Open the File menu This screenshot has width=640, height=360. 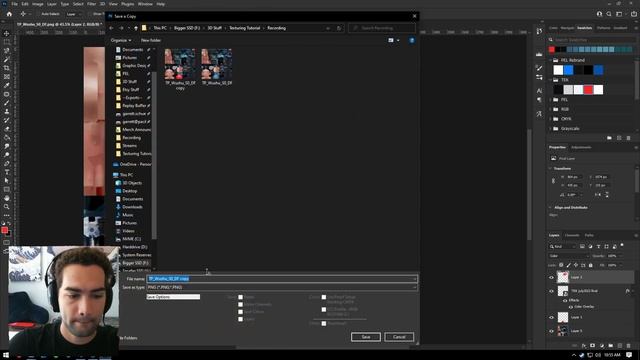[14, 4]
